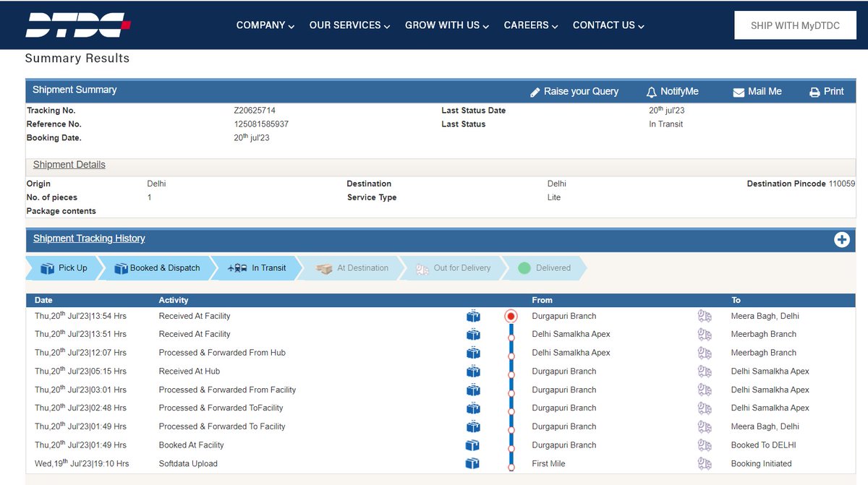Image resolution: width=868 pixels, height=485 pixels.
Task: Open the CAREERS menu
Action: 531,25
